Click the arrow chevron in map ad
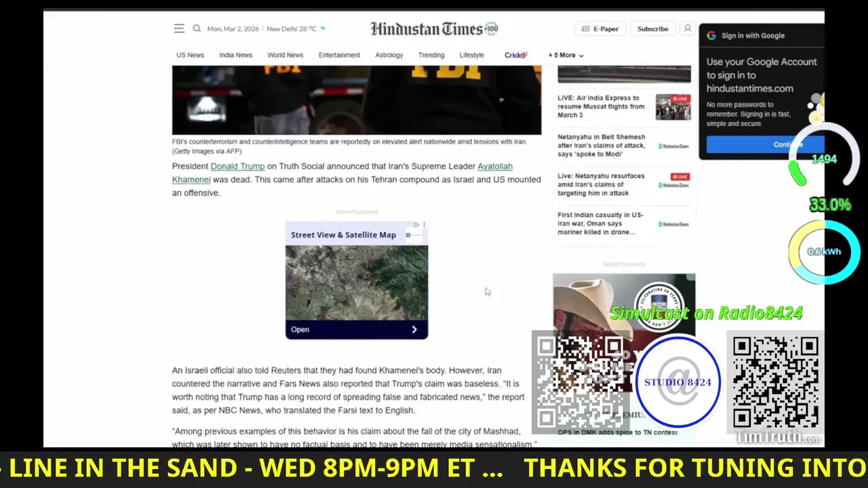Viewport: 868px width, 488px height. (x=414, y=329)
